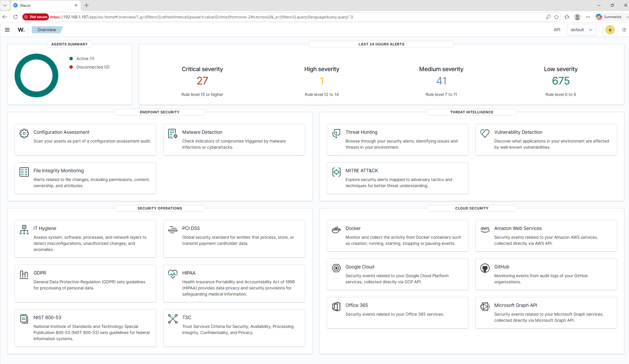Open the HIPAA title

(189, 273)
